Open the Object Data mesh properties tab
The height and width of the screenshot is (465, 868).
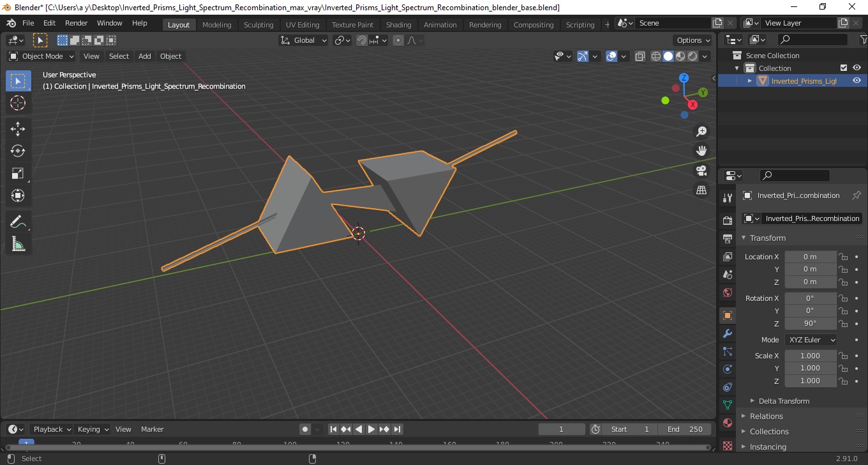click(x=727, y=405)
